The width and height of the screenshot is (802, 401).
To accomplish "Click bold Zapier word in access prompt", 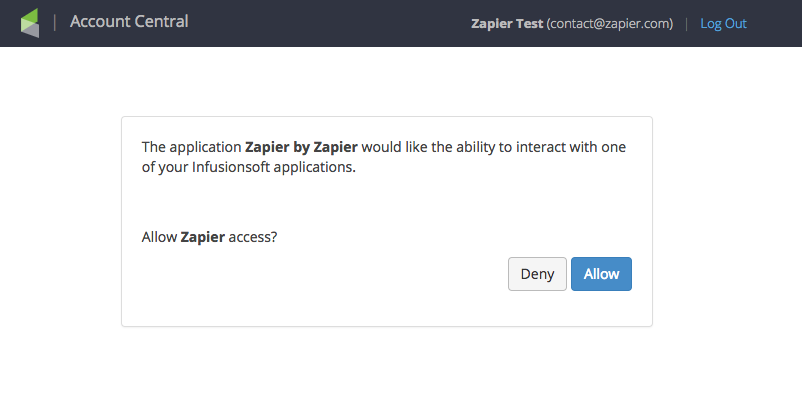I will click(x=203, y=237).
